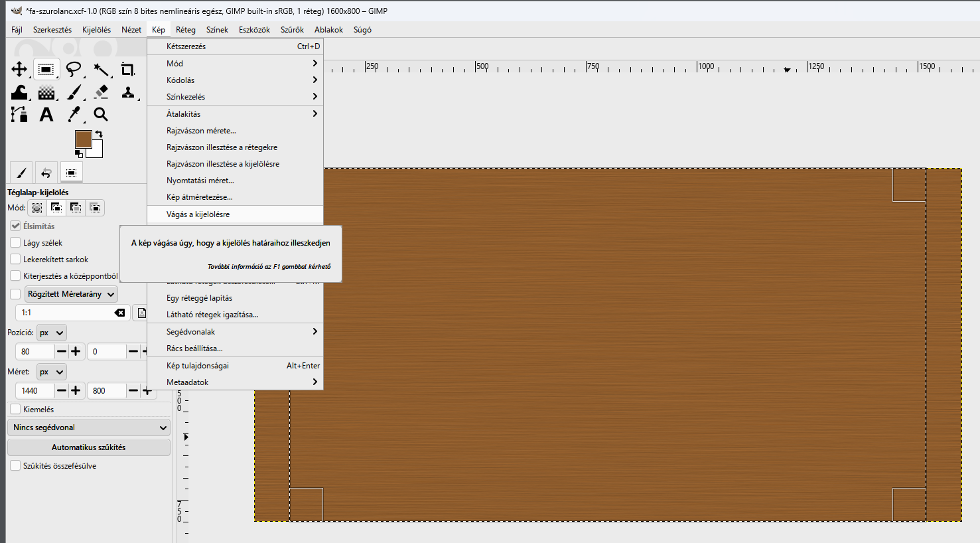Select the Paths tool
Screen dimensions: 980x543
pyautogui.click(x=19, y=114)
